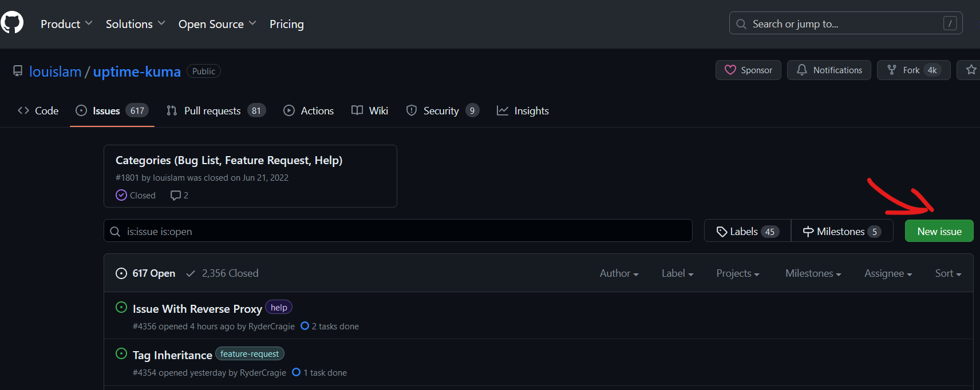Click the search magnifier in the header
This screenshot has height=390, width=980.
pos(741,24)
